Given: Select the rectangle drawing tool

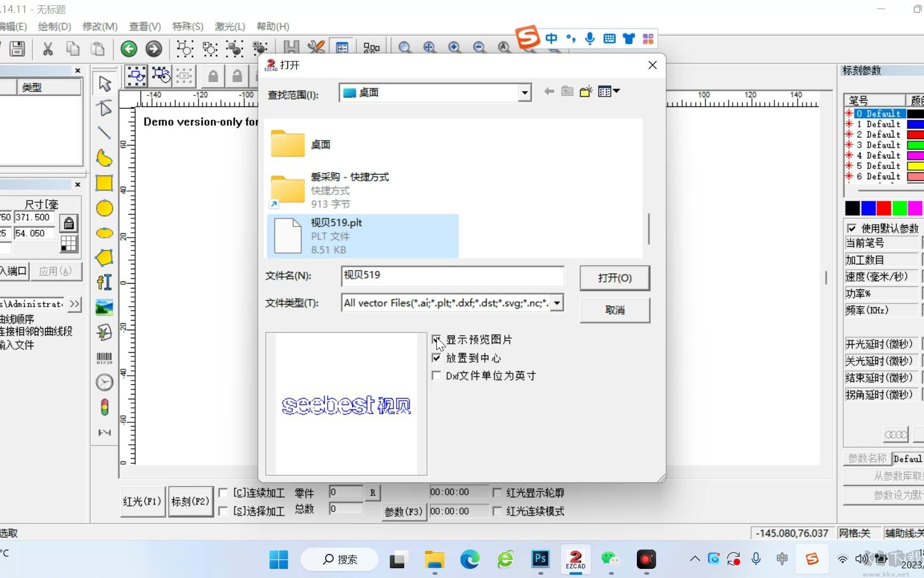Looking at the screenshot, I should pyautogui.click(x=104, y=182).
